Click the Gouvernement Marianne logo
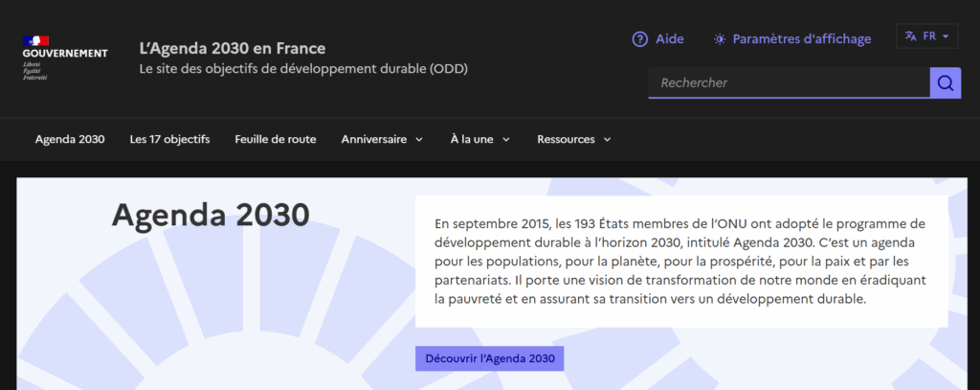Screen dimensions: 980x390 tap(36, 41)
